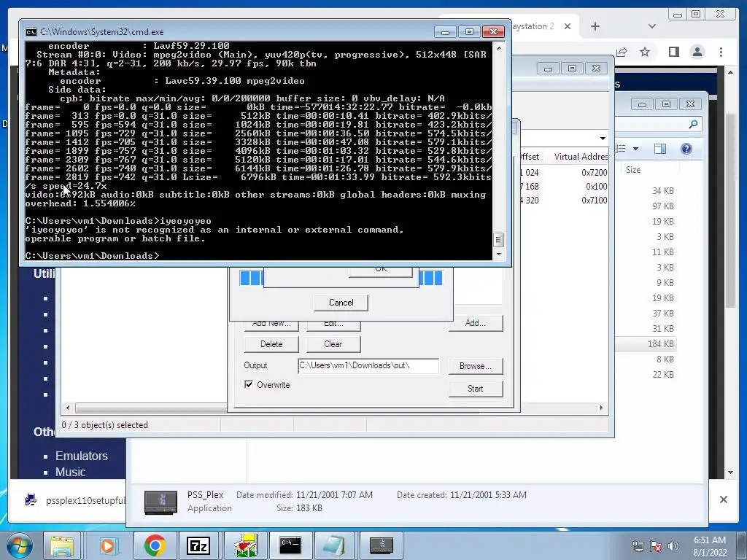Switch to PSS Plex taskbar button
The image size is (747, 560).
[x=381, y=545]
